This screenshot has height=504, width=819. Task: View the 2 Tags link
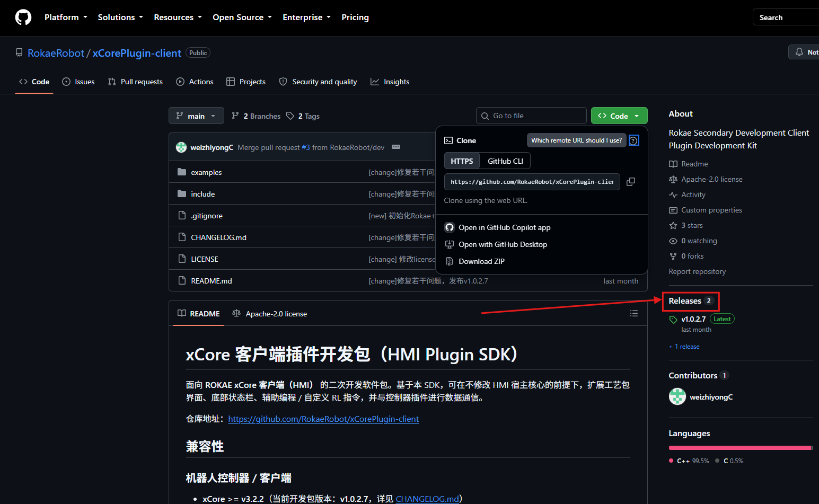click(x=303, y=116)
